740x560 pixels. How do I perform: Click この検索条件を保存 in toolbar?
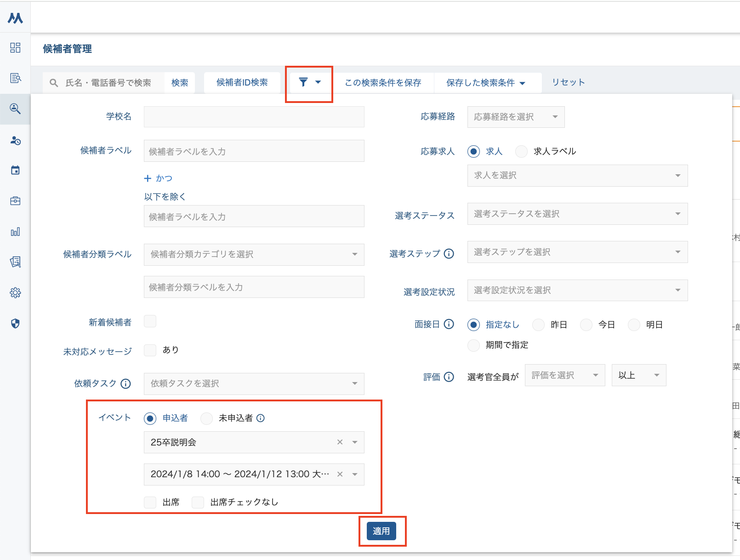383,83
